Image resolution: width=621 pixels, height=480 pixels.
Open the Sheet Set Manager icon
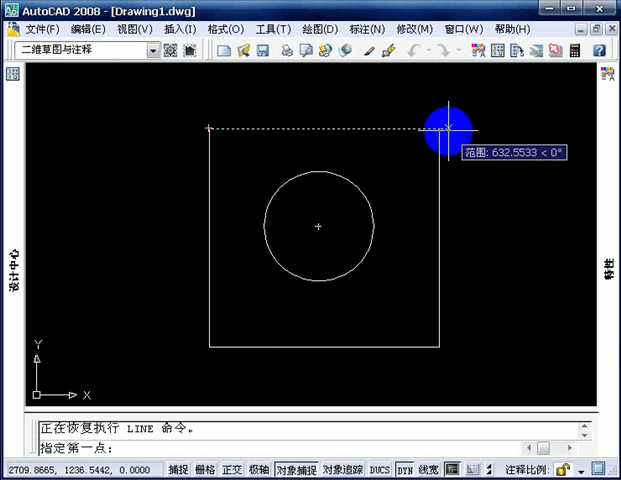536,50
